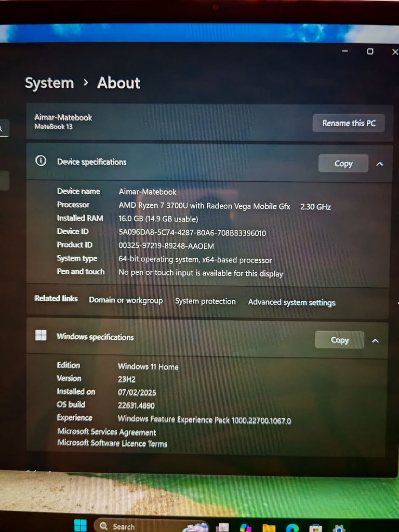The width and height of the screenshot is (399, 532).
Task: Select the Windows Feature Experience Pack text
Action: (204, 420)
